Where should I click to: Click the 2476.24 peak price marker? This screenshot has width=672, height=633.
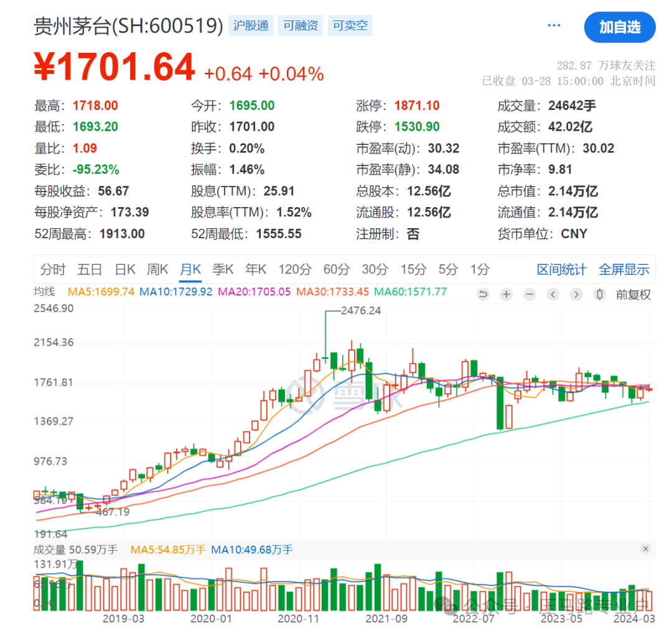coord(361,310)
